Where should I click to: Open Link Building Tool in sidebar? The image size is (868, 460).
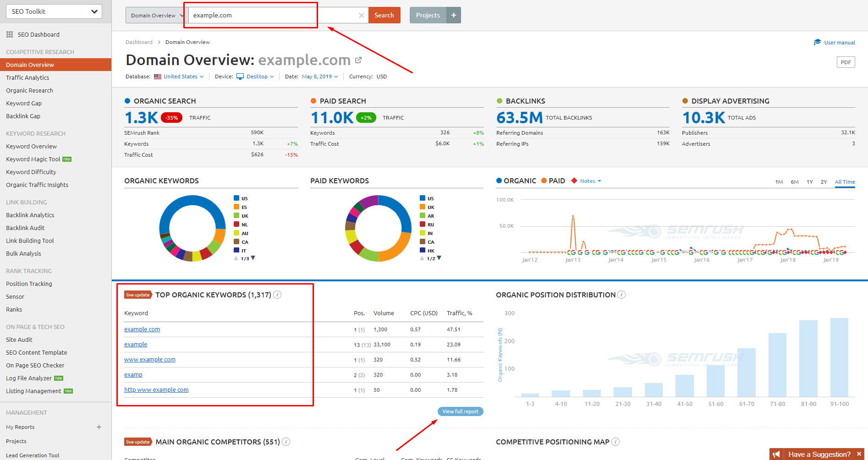30,241
